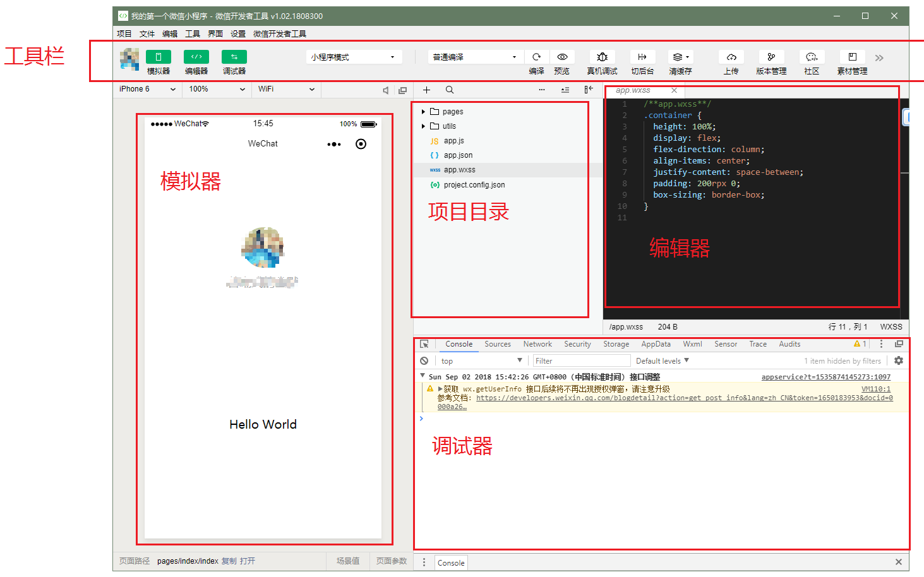This screenshot has width=924, height=577.
Task: Open version management icon
Action: (771, 57)
